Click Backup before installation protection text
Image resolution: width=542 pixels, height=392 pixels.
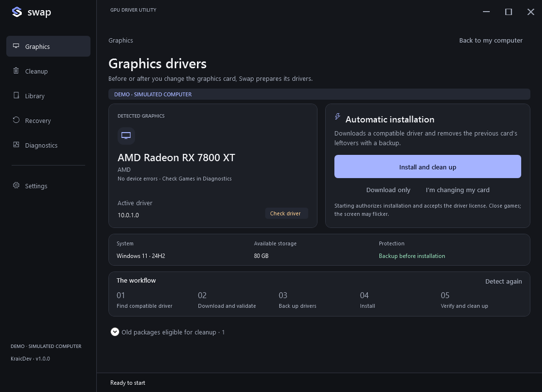412,256
